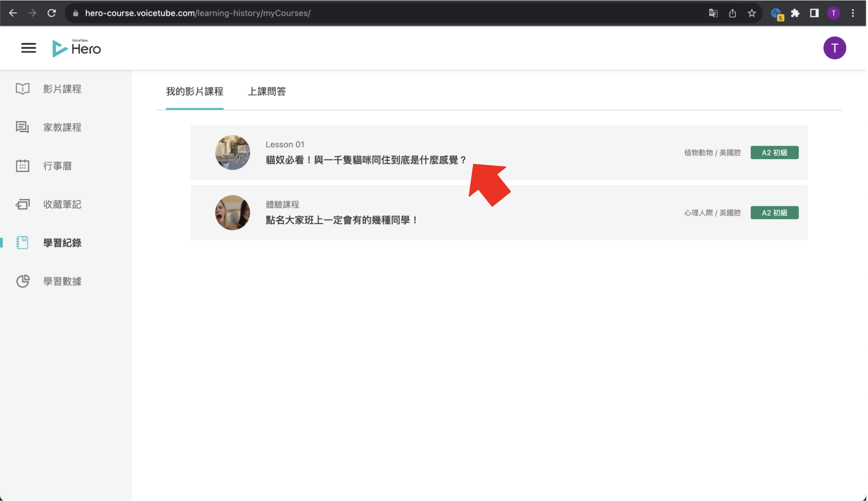Open 體驗課程 classmates video lesson
The image size is (868, 501).
click(341, 220)
